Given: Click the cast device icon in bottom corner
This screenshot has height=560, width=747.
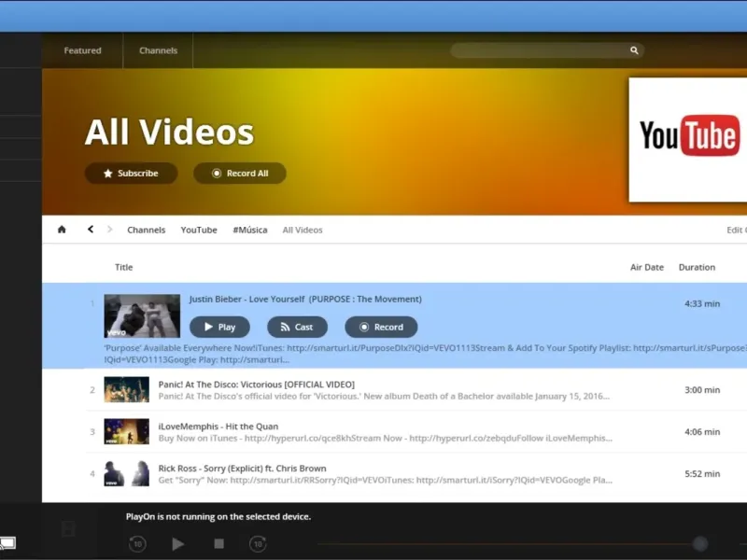Looking at the screenshot, I should click(7, 543).
